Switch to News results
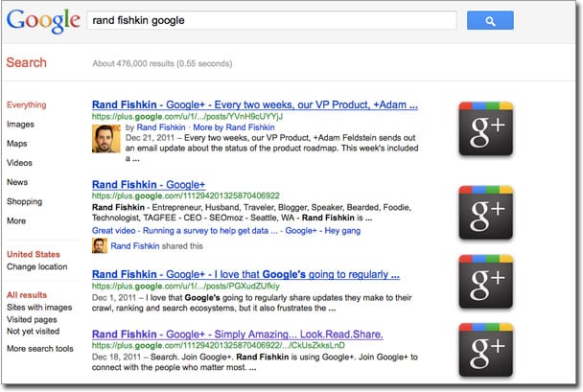 coord(17,182)
